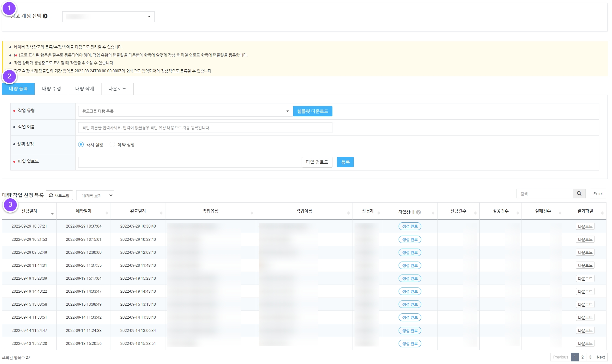Click the search magnifier icon button

coord(579,194)
